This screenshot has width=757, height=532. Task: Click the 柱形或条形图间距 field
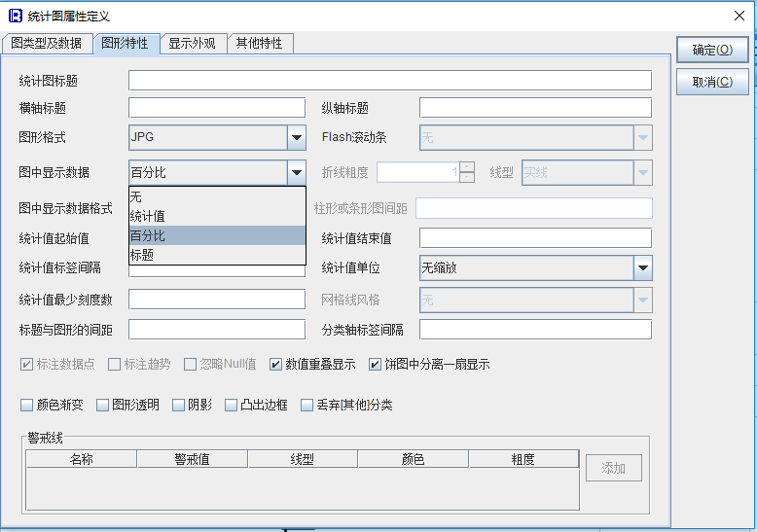click(x=534, y=208)
